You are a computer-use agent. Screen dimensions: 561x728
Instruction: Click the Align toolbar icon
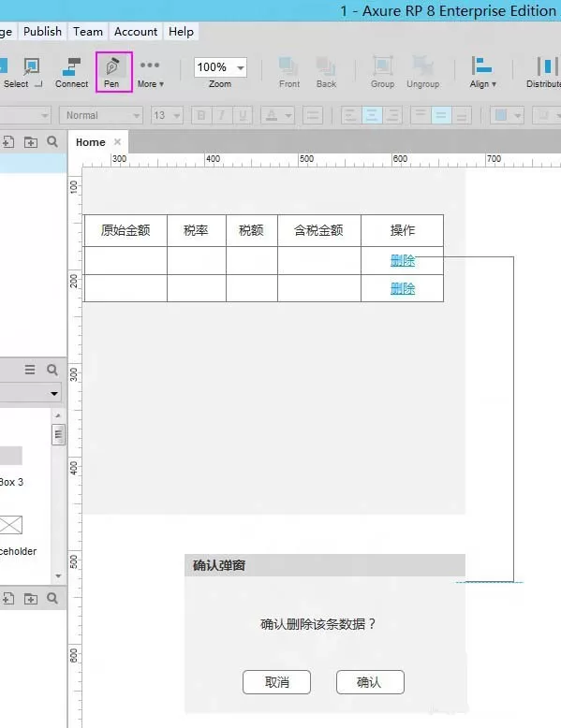tap(482, 72)
